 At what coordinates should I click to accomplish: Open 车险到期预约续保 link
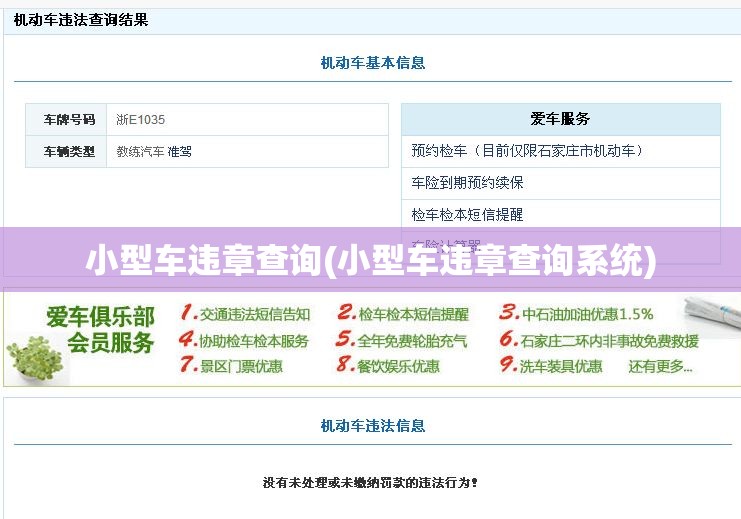click(x=467, y=182)
